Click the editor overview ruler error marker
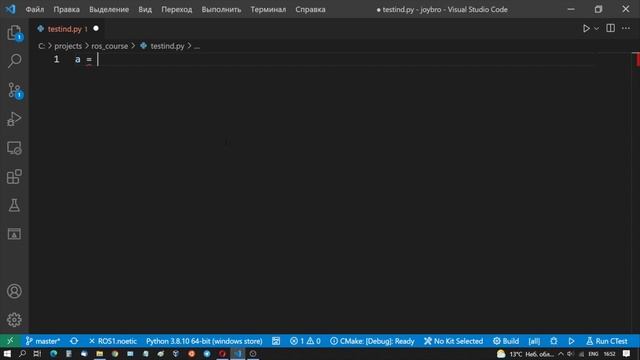 tap(637, 60)
